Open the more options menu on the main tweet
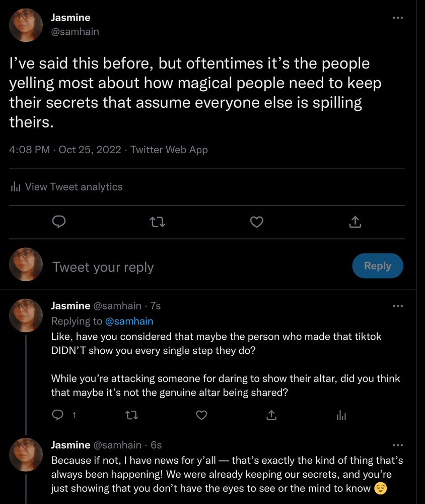The width and height of the screenshot is (425, 504). coord(398,17)
